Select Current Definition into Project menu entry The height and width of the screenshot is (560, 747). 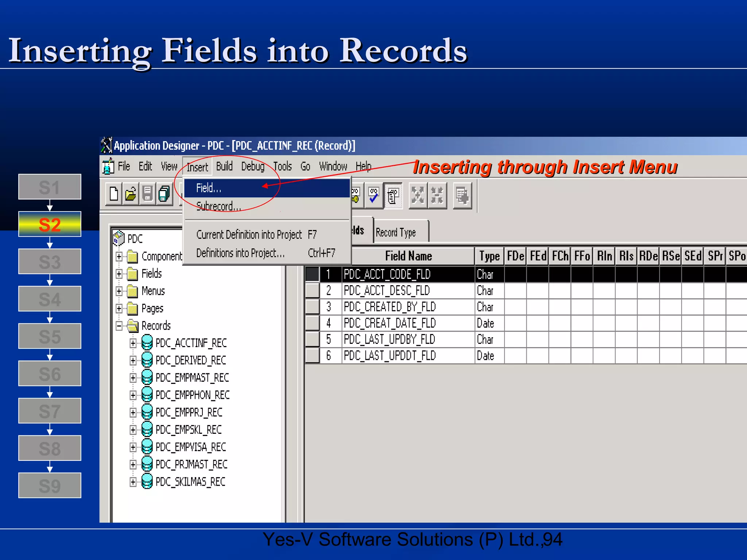point(267,234)
